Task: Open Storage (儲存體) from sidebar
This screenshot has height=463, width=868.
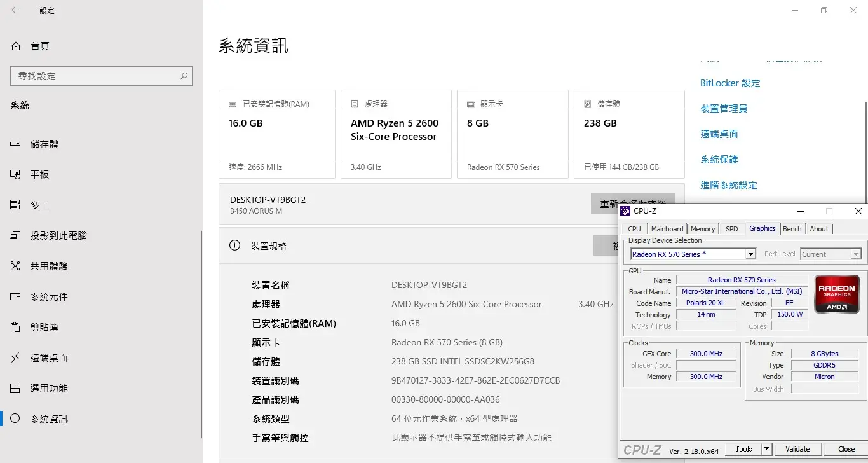Action: (x=44, y=144)
